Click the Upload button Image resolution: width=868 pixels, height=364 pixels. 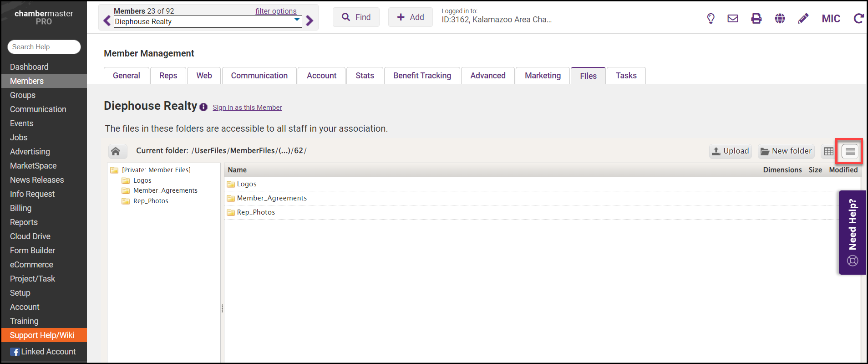pyautogui.click(x=731, y=151)
